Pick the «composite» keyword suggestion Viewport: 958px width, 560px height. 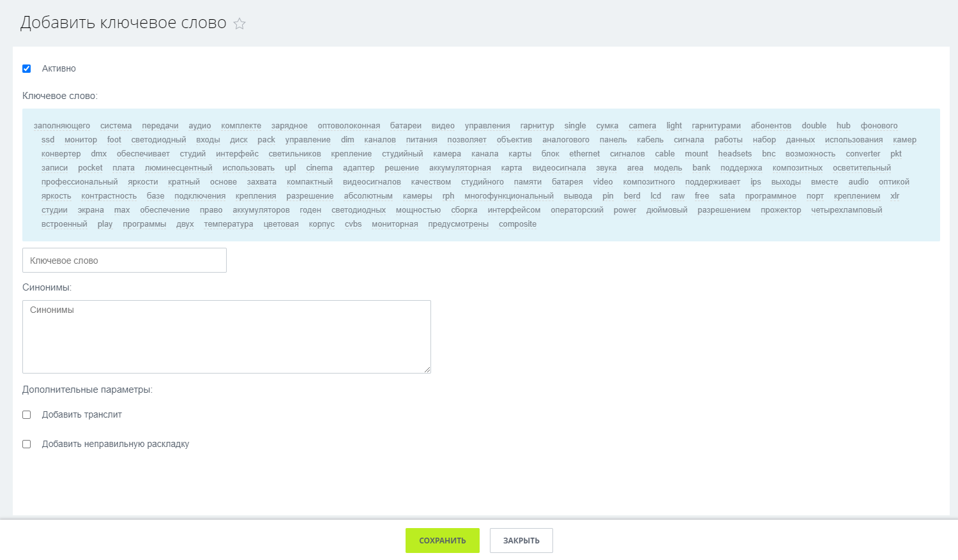tap(517, 224)
